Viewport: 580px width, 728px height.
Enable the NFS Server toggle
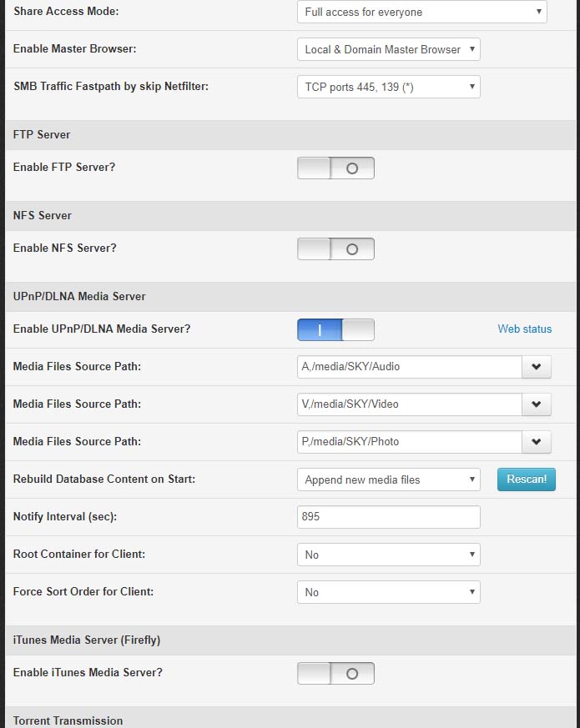335,249
